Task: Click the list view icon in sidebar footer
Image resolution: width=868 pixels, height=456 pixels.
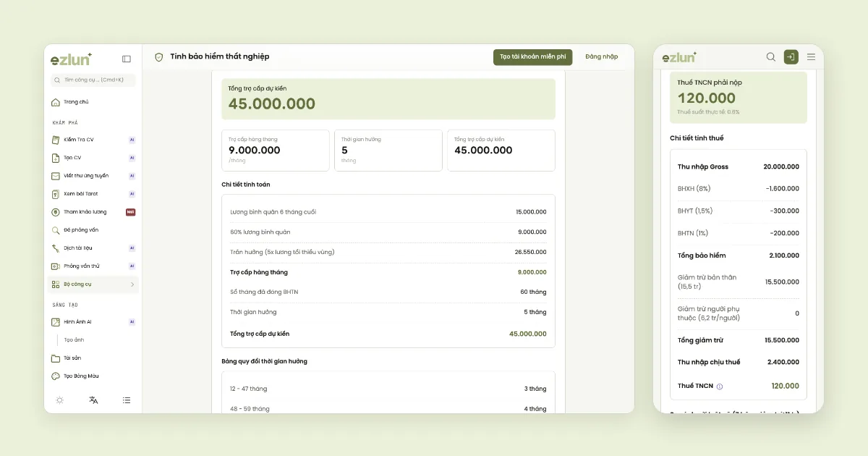Action: 127,400
